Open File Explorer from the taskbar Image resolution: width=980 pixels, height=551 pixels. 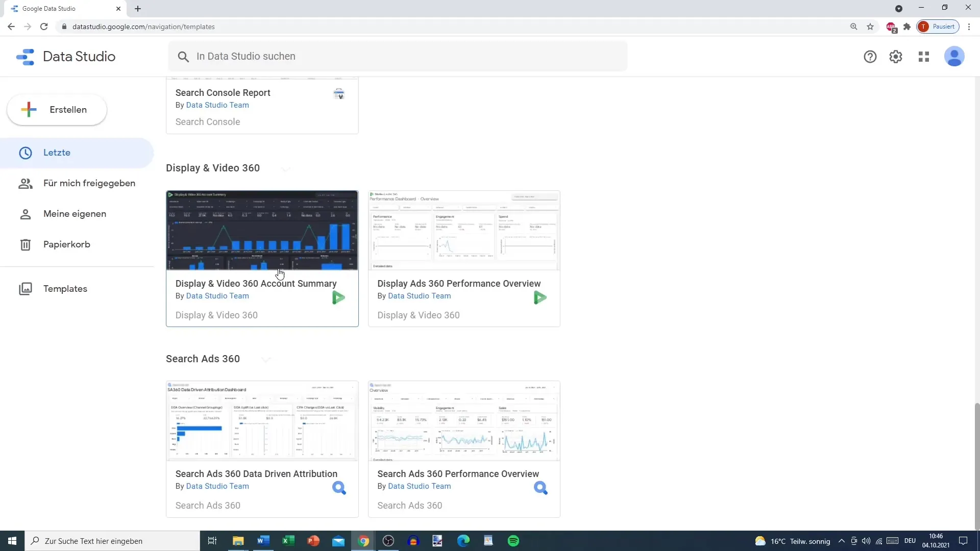click(238, 541)
